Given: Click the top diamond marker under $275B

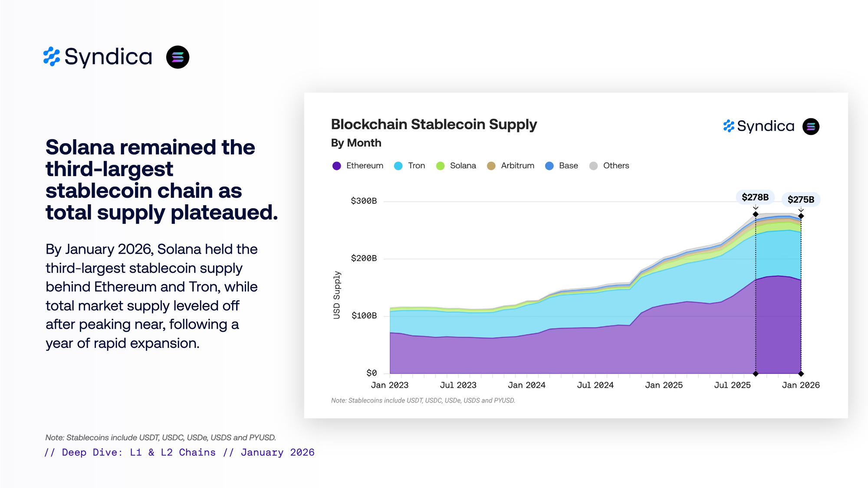Looking at the screenshot, I should (x=801, y=216).
